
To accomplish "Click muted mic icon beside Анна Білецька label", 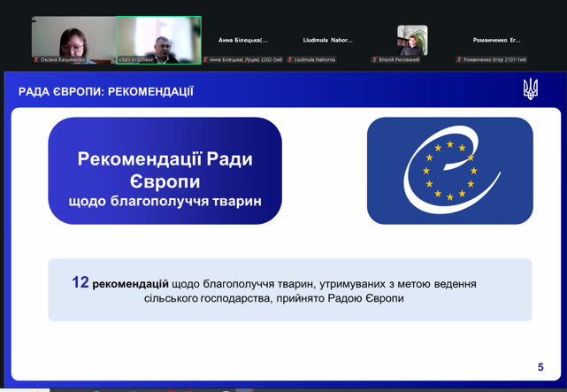I will pos(205,59).
